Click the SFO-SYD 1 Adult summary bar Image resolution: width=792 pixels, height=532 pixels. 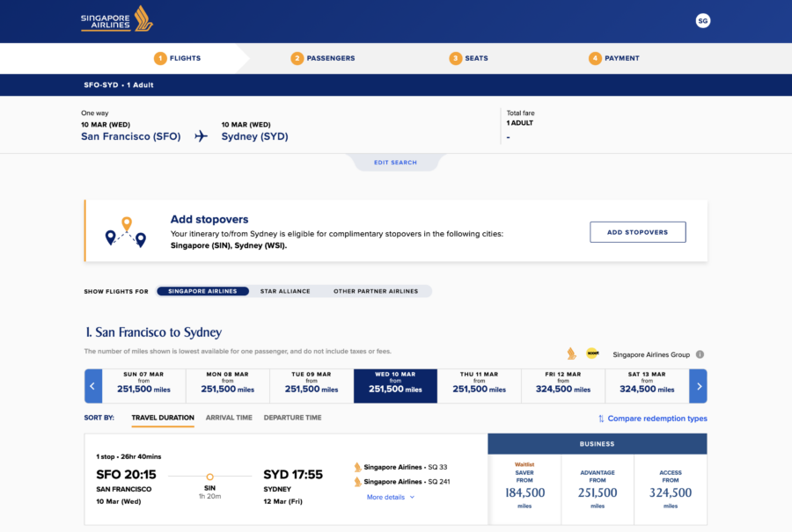[396, 84]
